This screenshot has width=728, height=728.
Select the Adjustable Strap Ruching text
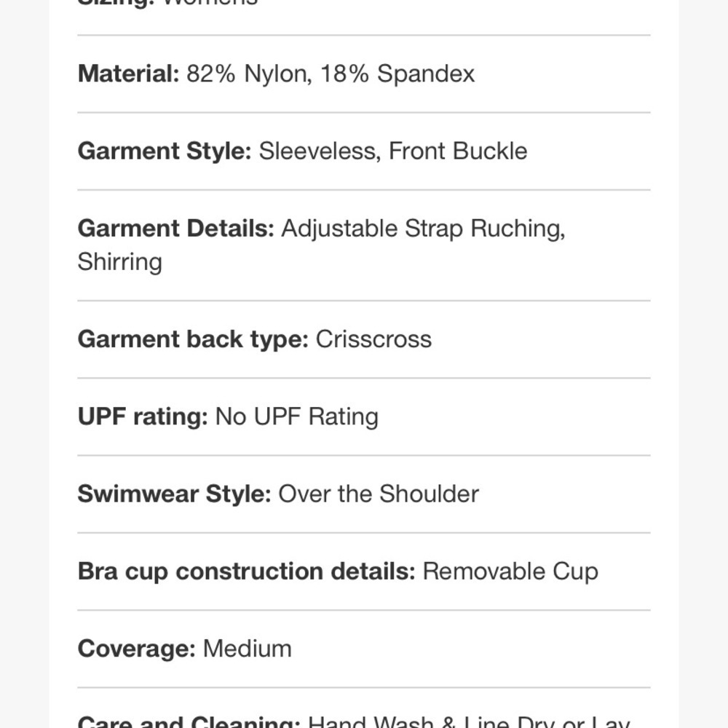click(423, 229)
